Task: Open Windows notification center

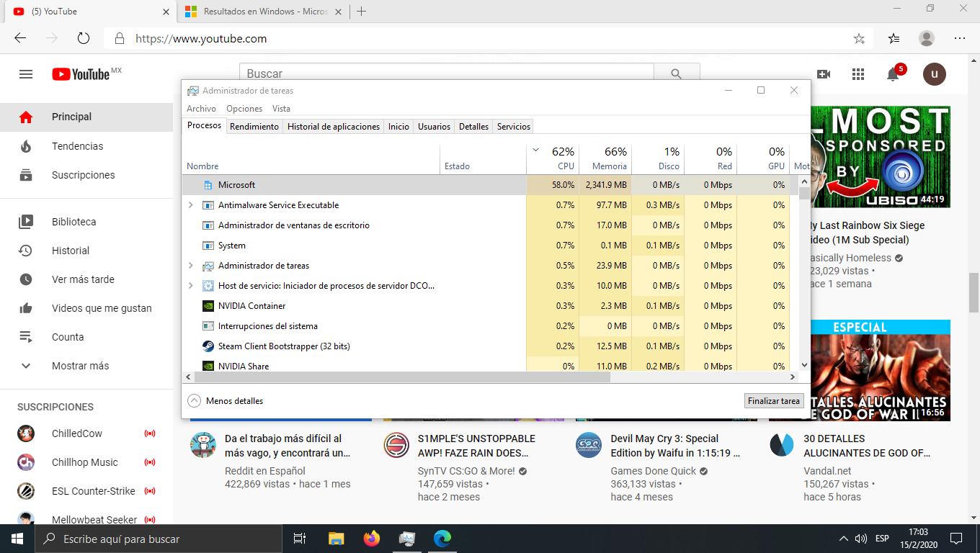Action: (x=956, y=539)
